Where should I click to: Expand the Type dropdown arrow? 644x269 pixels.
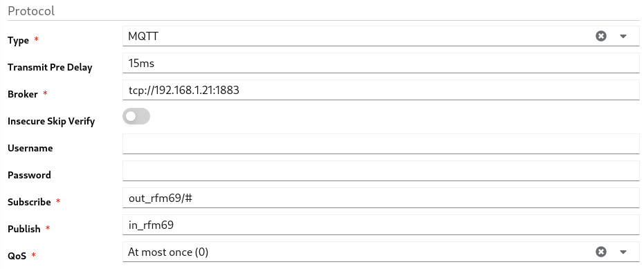(623, 36)
